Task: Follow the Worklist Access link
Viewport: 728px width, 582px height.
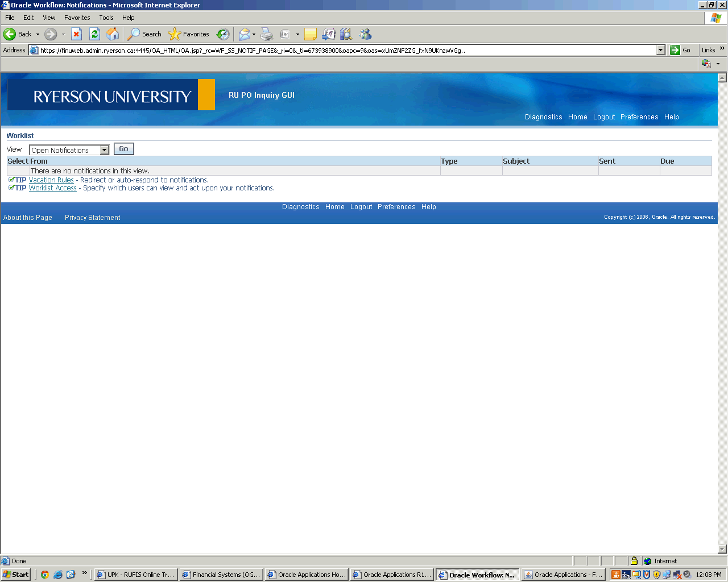Action: click(x=52, y=188)
